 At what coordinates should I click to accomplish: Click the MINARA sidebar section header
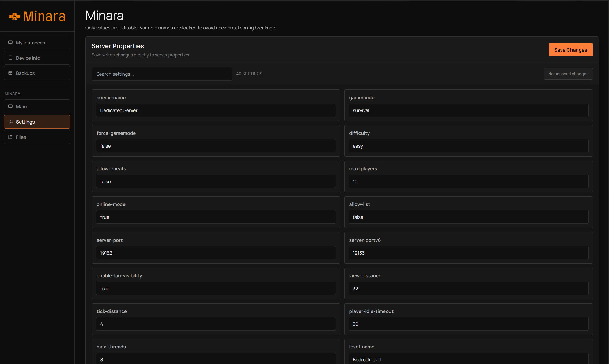click(13, 94)
